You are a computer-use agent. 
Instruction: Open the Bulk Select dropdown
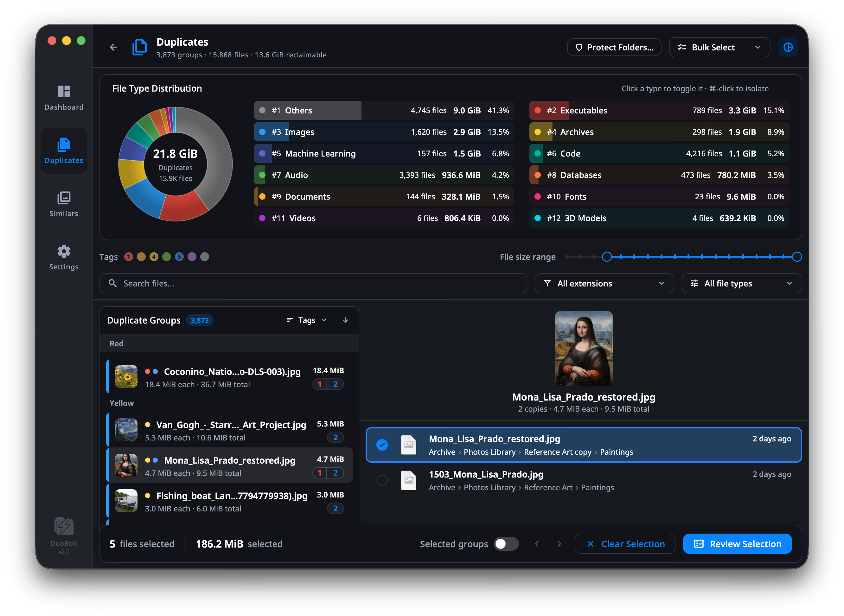tap(719, 47)
